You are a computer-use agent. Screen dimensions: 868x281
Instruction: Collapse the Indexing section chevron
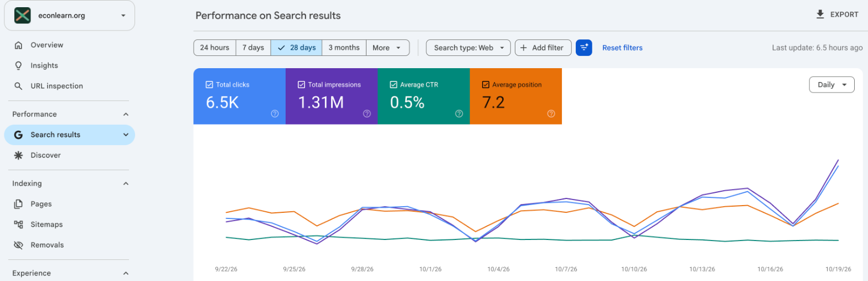pos(126,183)
